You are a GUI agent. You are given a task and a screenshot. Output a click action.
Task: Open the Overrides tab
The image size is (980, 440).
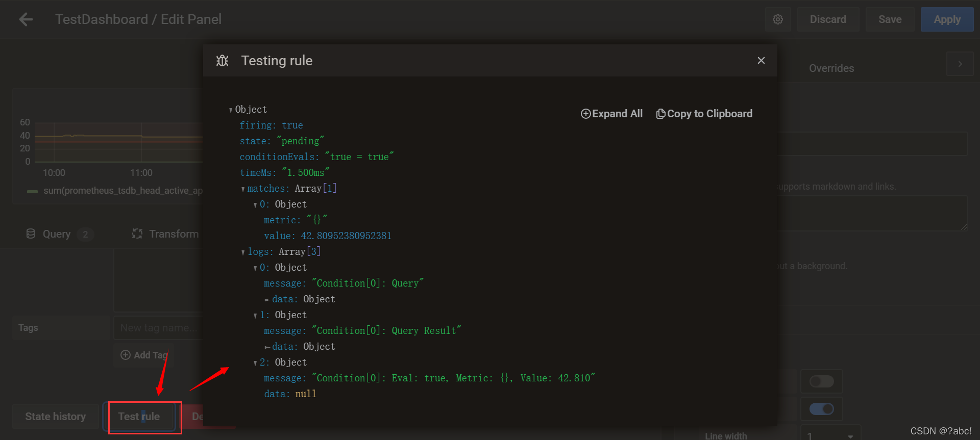pyautogui.click(x=831, y=68)
